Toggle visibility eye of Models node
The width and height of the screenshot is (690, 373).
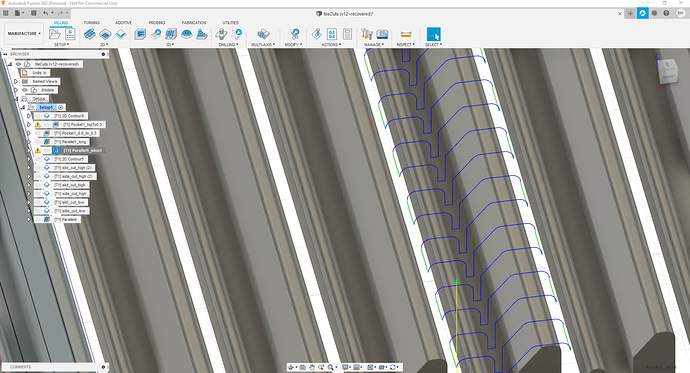tap(25, 90)
